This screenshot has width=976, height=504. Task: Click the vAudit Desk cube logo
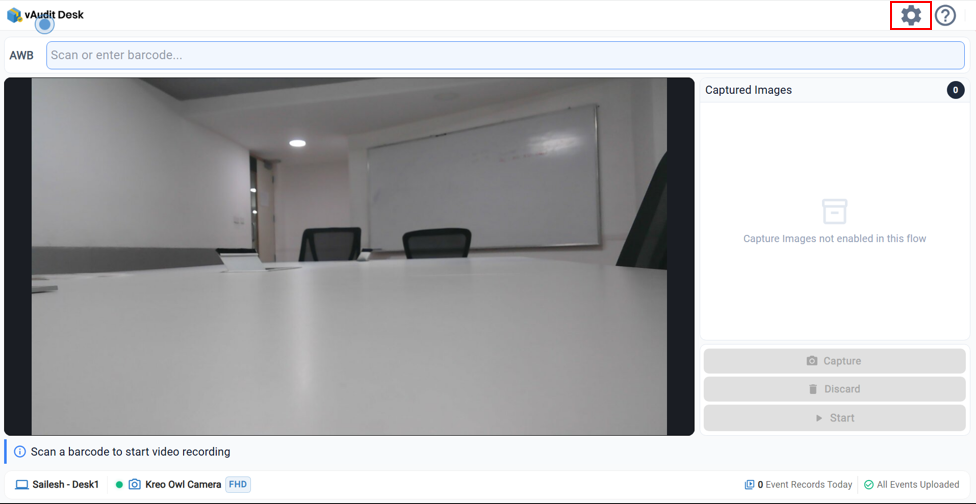point(14,15)
